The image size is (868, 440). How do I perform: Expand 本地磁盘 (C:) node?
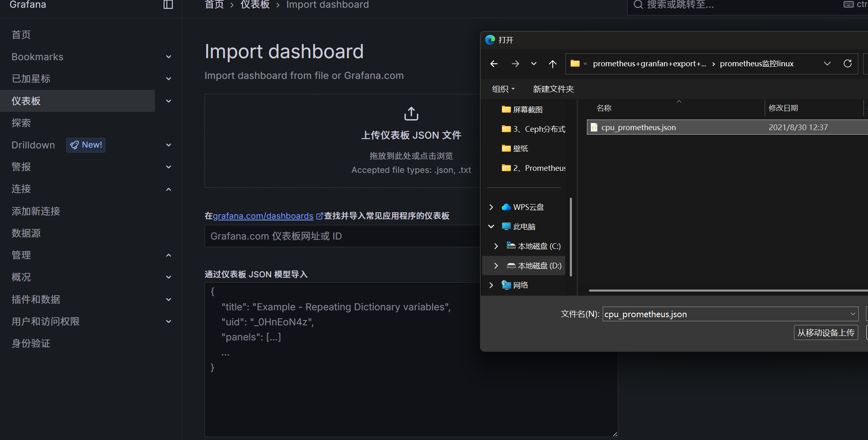[496, 246]
